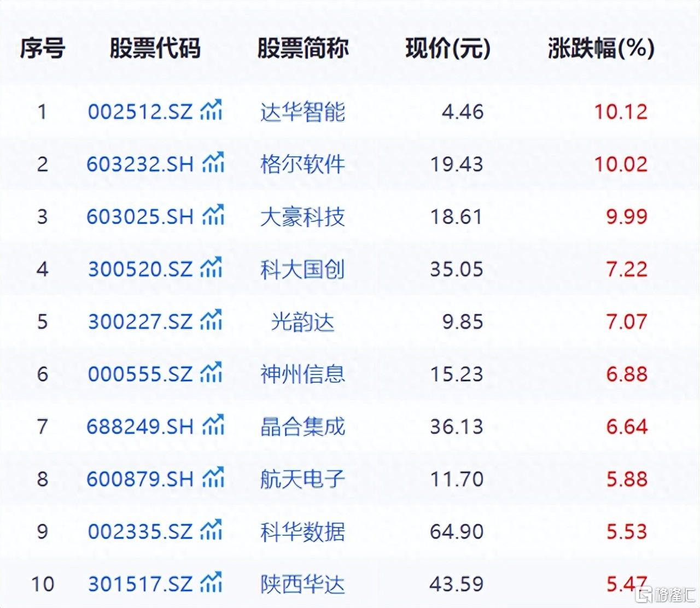Screen dimensions: 700x608
Task: Sort by 涨跌幅(%) column header
Action: [601, 48]
